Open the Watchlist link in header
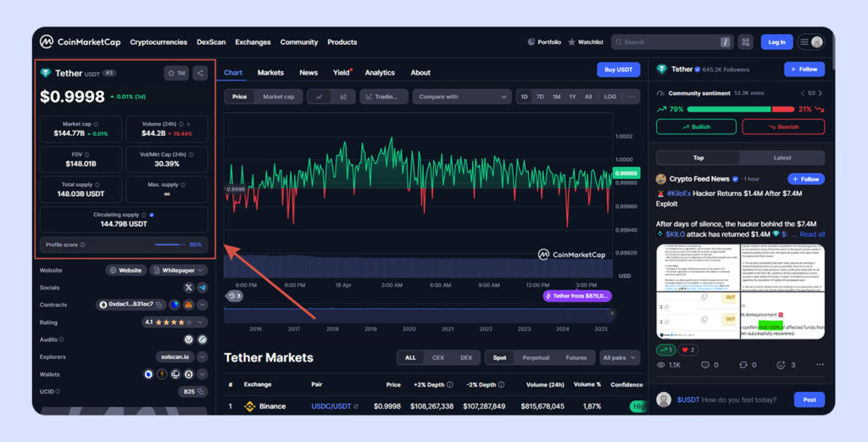Screen dimensions: 868x442 click(586, 42)
